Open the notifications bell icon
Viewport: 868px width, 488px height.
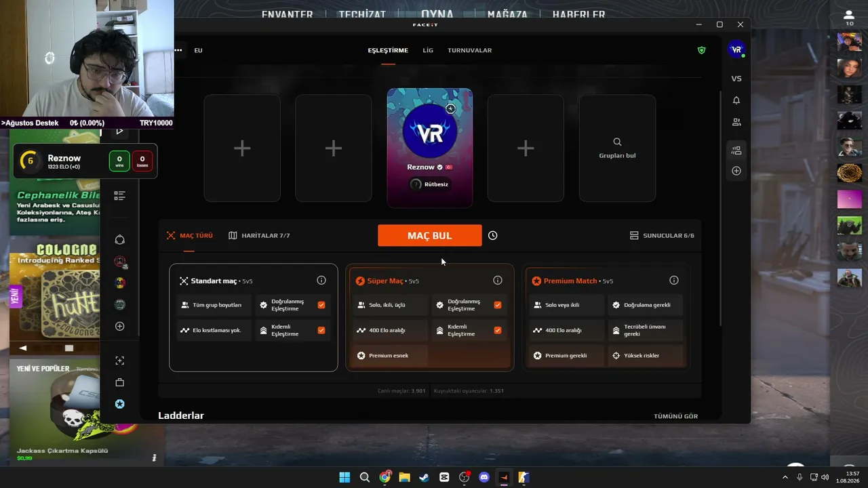point(736,100)
